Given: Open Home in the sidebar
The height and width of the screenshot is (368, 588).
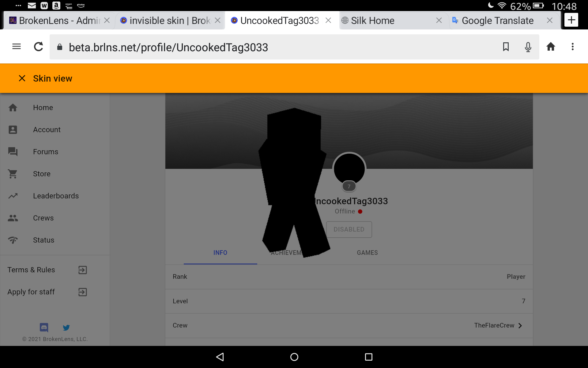Looking at the screenshot, I should tap(55, 108).
